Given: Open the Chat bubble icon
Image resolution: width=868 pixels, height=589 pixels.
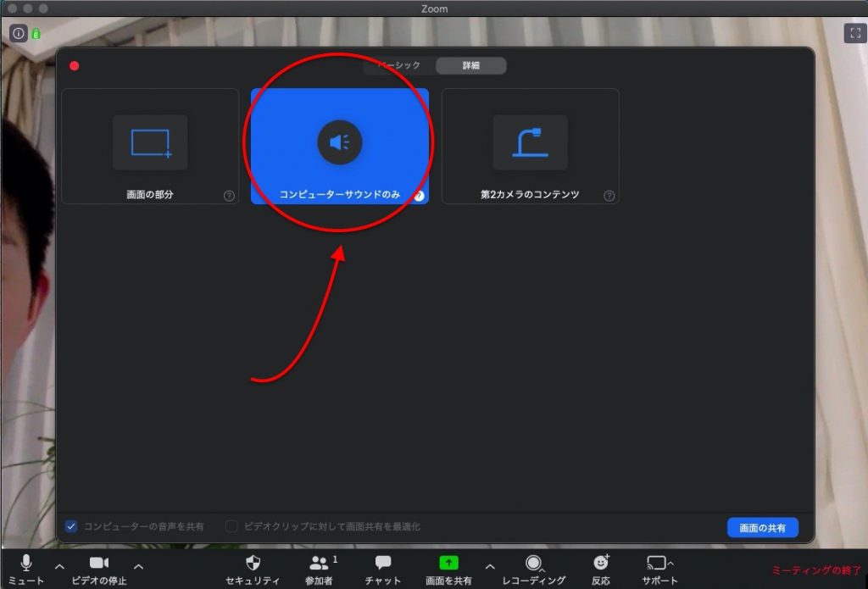Looking at the screenshot, I should tap(383, 564).
